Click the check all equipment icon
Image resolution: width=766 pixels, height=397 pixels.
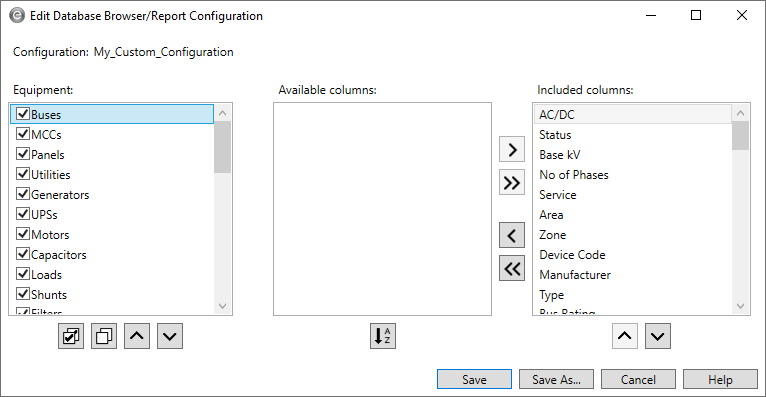coord(71,336)
